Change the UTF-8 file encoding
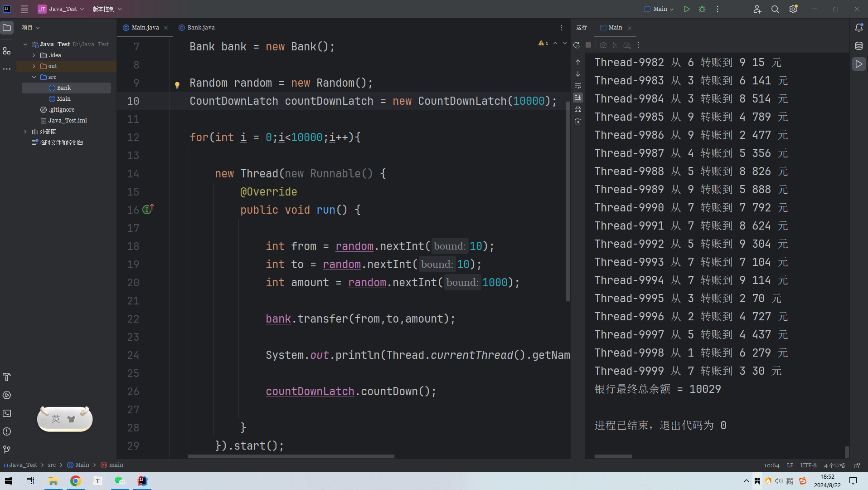The width and height of the screenshot is (868, 490). [x=809, y=465]
